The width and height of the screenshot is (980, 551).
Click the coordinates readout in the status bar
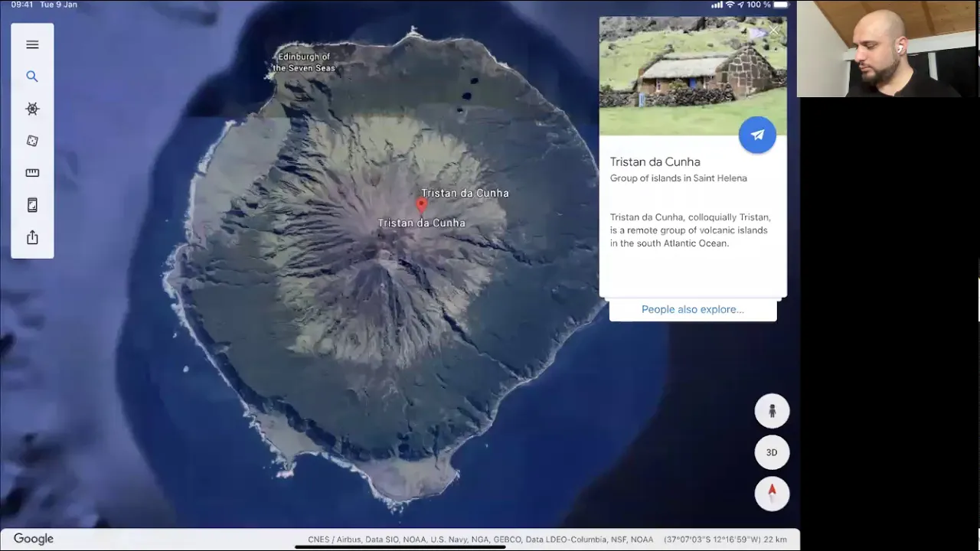tap(725, 540)
